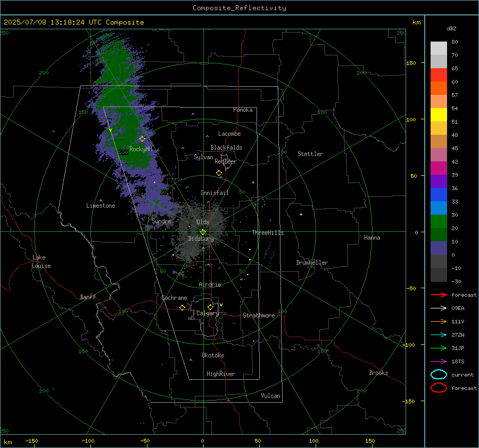The height and width of the screenshot is (448, 479).
Task: Click the Banff label
Action: coord(88,297)
